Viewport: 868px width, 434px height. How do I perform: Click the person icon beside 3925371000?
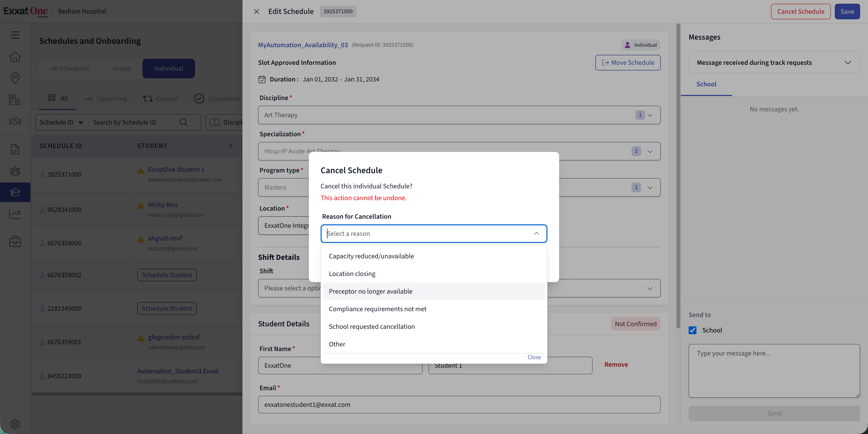tap(43, 174)
